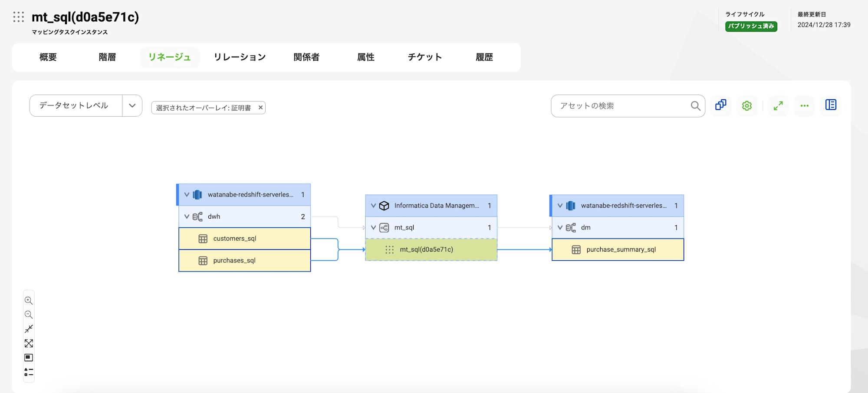
Task: Click the customers_sql table icon
Action: tap(203, 239)
